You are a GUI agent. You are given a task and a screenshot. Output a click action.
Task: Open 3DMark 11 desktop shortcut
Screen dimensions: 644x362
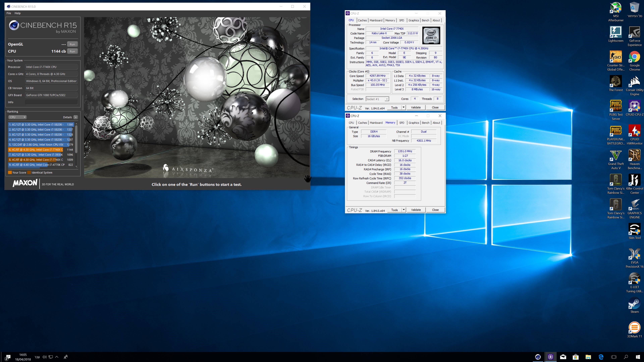pyautogui.click(x=634, y=330)
